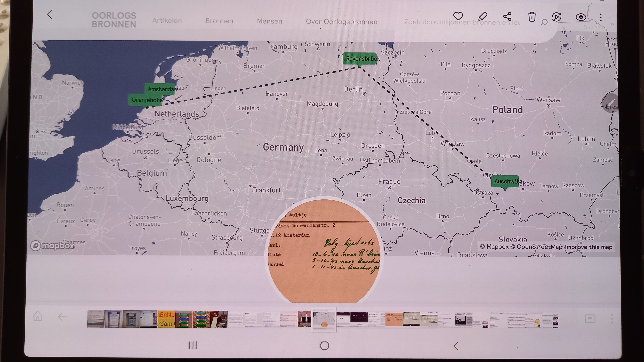Tap the Oranjehotel map marker
This screenshot has width=644, height=362.
click(x=145, y=100)
